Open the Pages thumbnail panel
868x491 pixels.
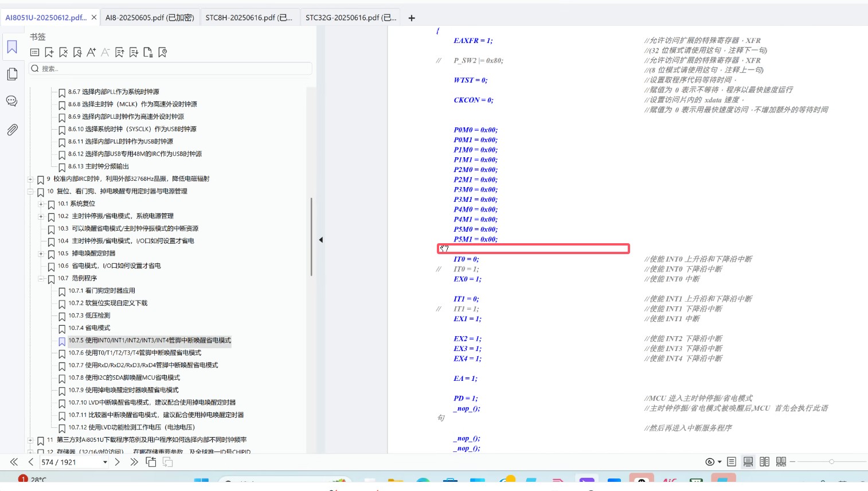12,74
